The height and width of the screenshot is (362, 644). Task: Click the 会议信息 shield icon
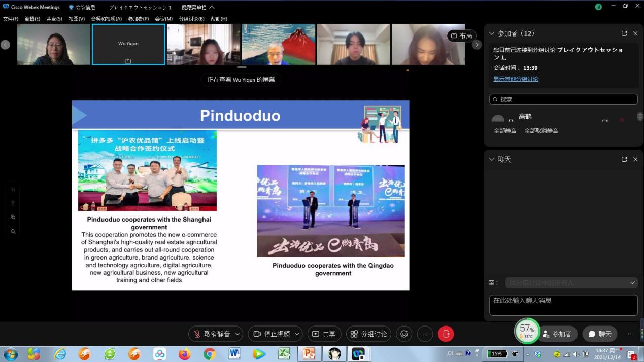point(71,7)
